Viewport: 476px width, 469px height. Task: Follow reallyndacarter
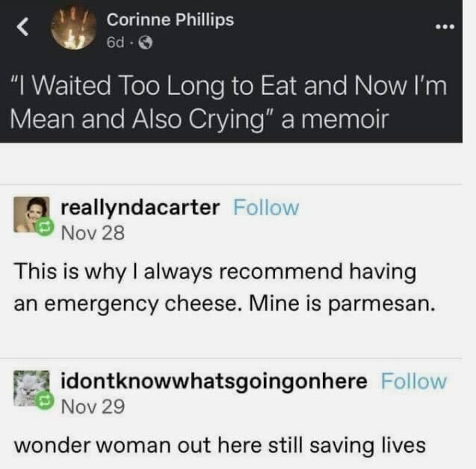[266, 208]
